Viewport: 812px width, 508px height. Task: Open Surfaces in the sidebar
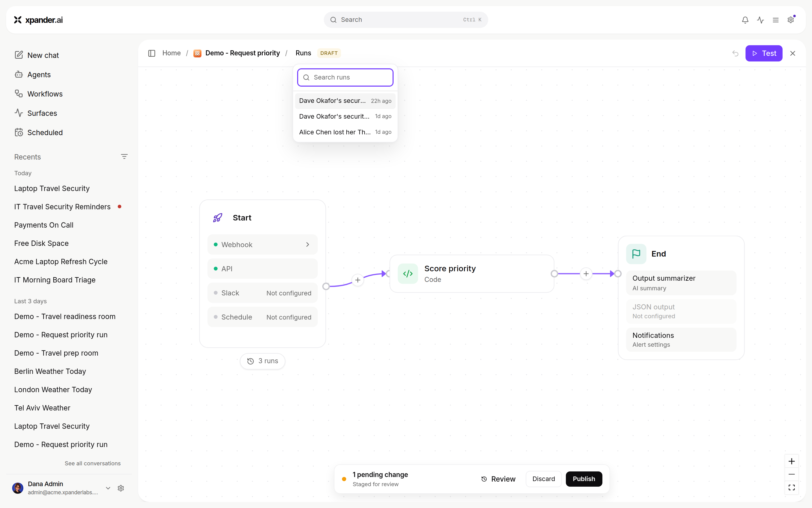pyautogui.click(x=36, y=113)
